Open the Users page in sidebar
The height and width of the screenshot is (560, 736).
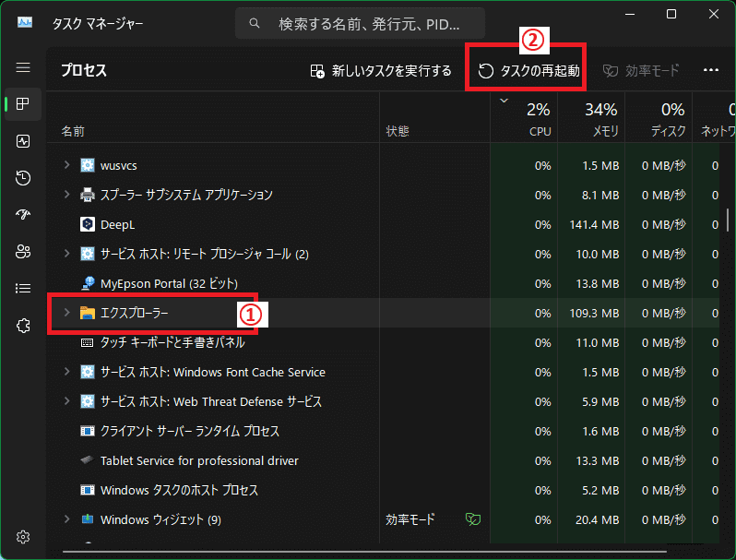(23, 251)
